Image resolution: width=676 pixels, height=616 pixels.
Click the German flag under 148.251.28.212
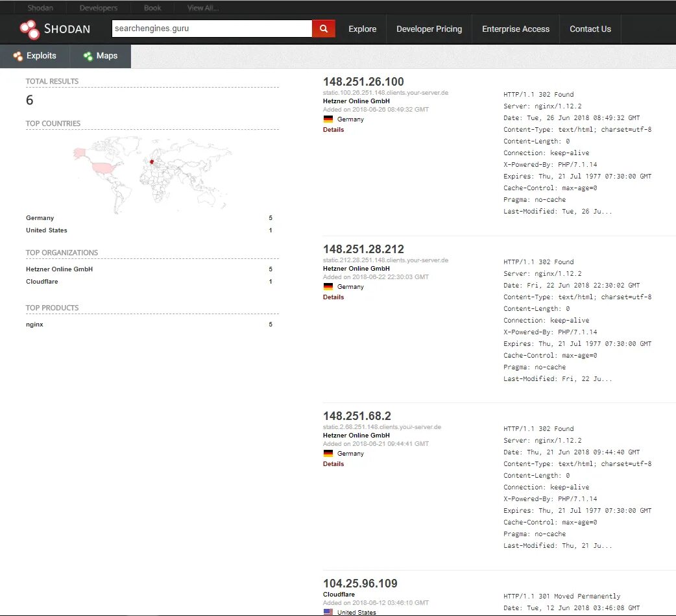328,286
